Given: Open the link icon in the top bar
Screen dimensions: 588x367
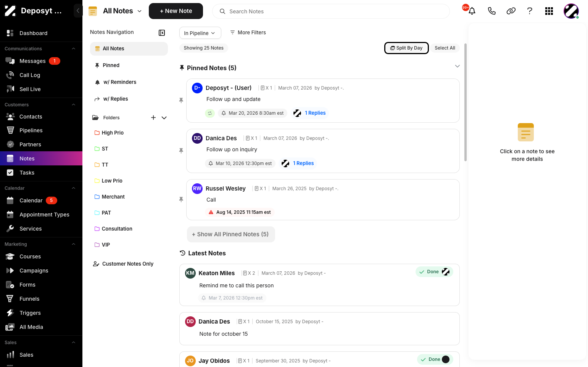Looking at the screenshot, I should (x=511, y=11).
